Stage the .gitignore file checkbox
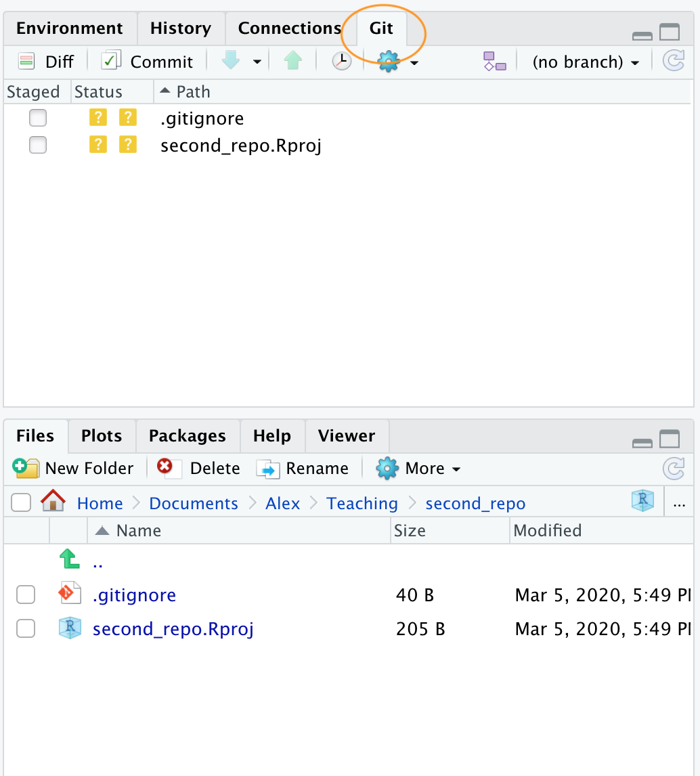Image resolution: width=700 pixels, height=776 pixels. 38,118
